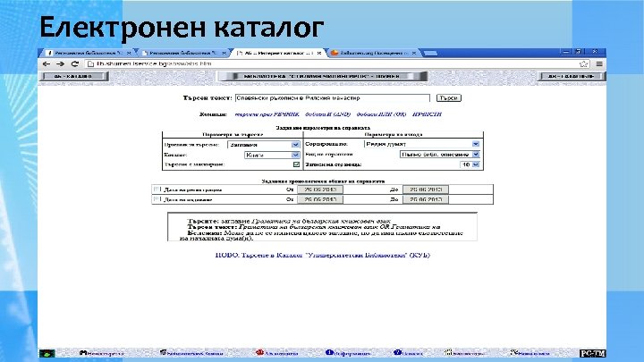
Task: Click the center library name banner button
Action: tap(322, 76)
